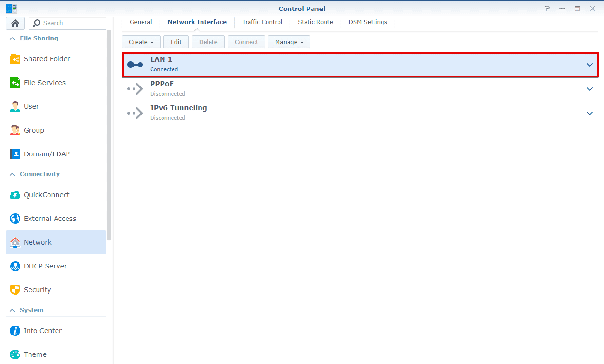Switch to the Traffic Control tab
Viewport: 604px width, 364px height.
262,22
